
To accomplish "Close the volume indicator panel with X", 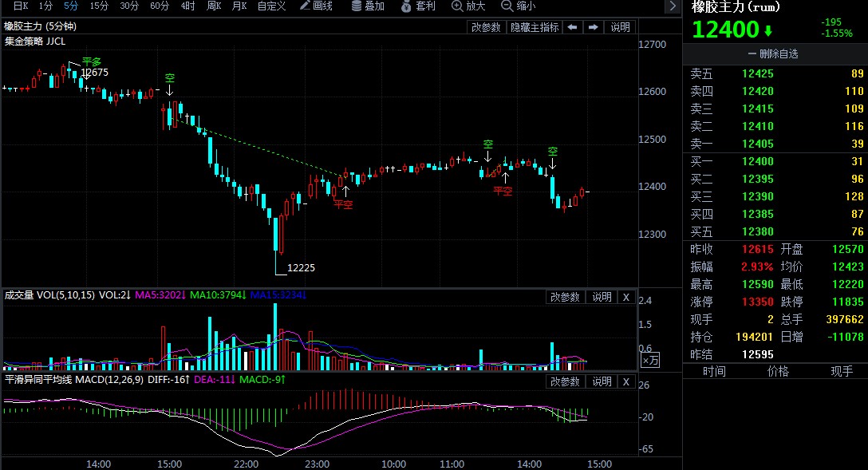I will (x=626, y=297).
